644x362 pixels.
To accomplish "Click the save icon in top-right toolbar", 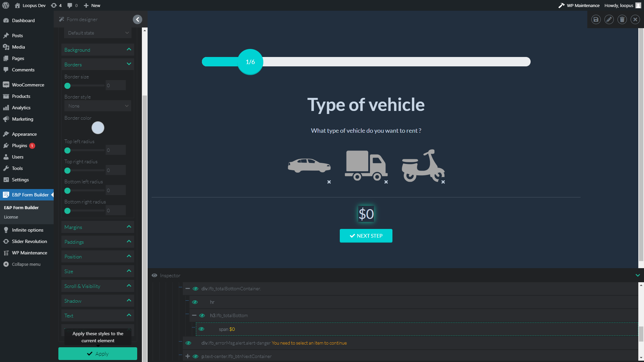I will point(596,19).
